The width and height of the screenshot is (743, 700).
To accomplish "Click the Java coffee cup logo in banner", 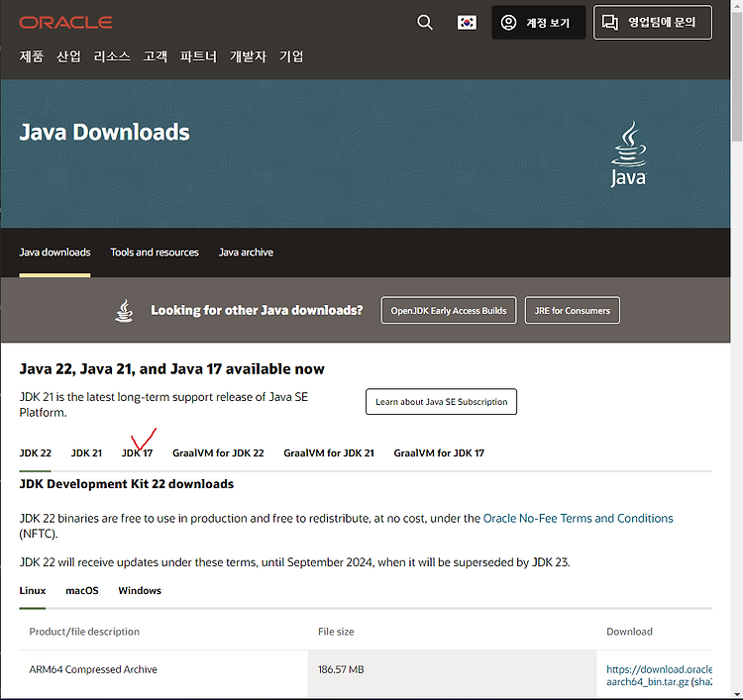I will point(628,153).
